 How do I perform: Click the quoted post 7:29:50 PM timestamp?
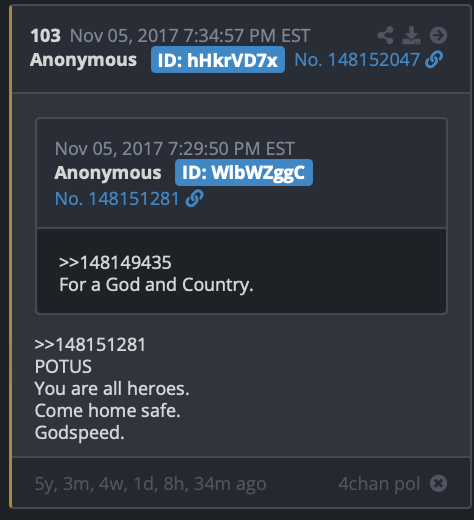point(175,149)
